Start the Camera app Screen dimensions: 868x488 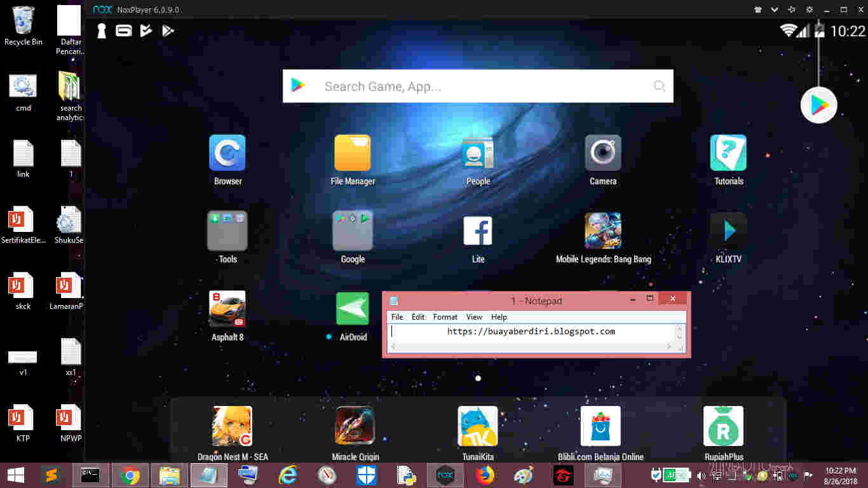[x=603, y=153]
